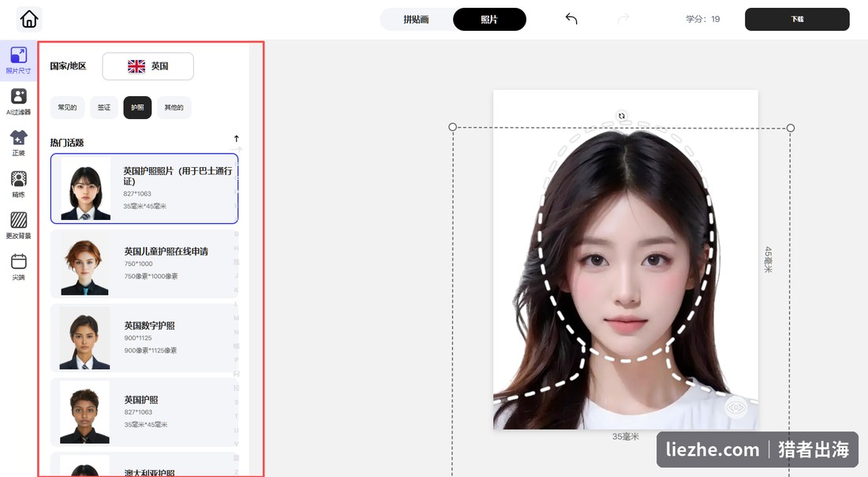The width and height of the screenshot is (868, 477).
Task: Click the rotate handle above the photo
Action: [x=622, y=116]
